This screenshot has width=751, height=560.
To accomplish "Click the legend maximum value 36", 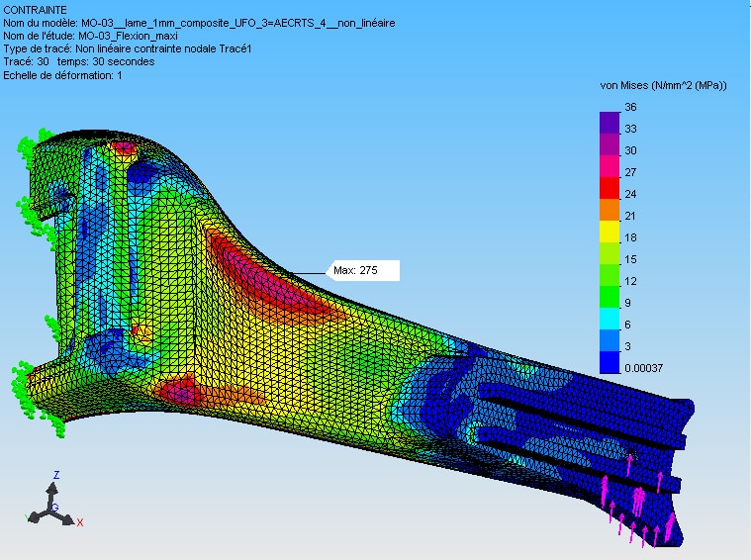I will click(630, 107).
